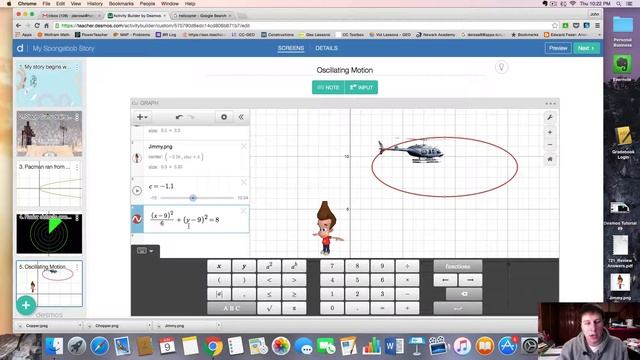The image size is (640, 360).
Task: Redo the graph edit
Action: pos(191,117)
